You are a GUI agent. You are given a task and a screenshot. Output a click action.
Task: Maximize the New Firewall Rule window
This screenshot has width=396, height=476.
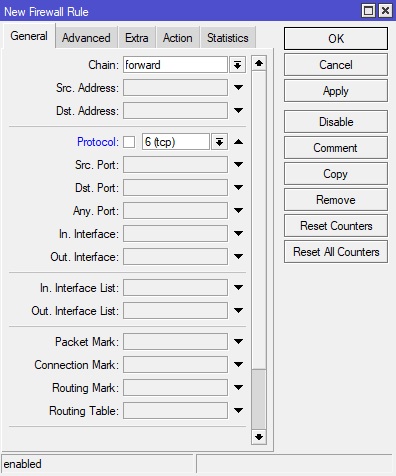click(x=369, y=11)
